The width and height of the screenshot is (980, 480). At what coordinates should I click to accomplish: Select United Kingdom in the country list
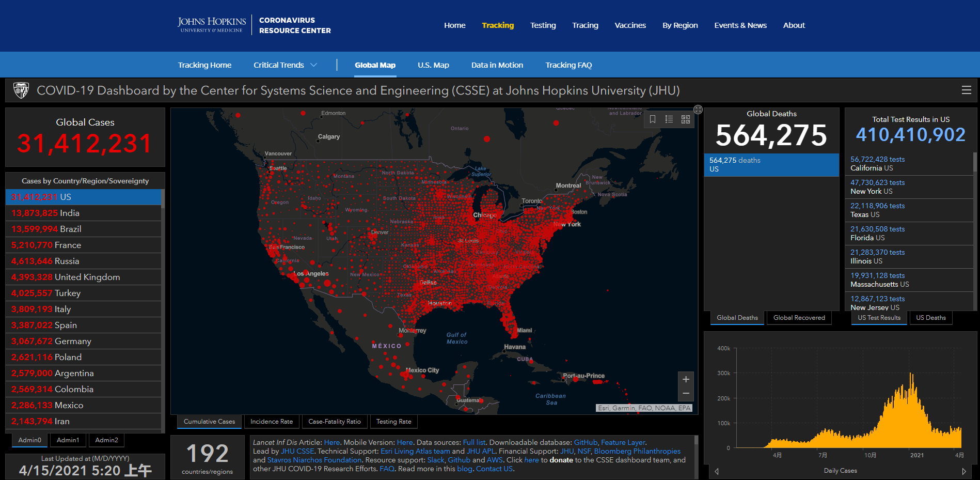[83, 277]
